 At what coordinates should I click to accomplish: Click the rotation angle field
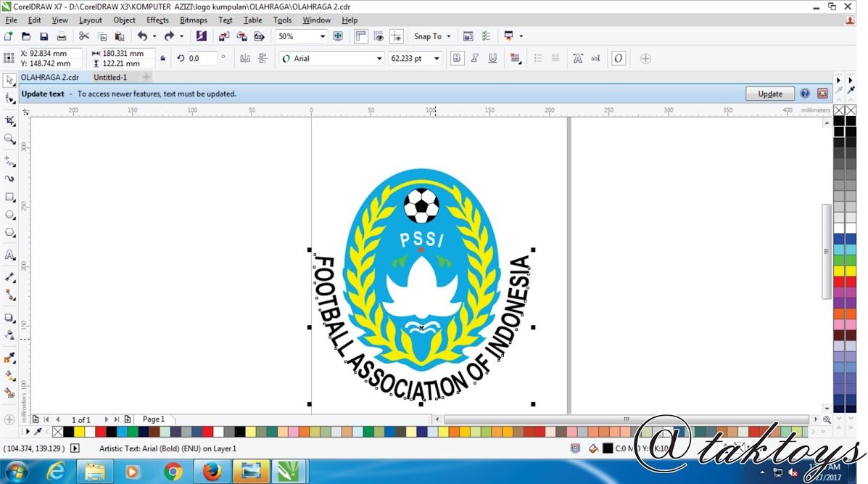[202, 58]
